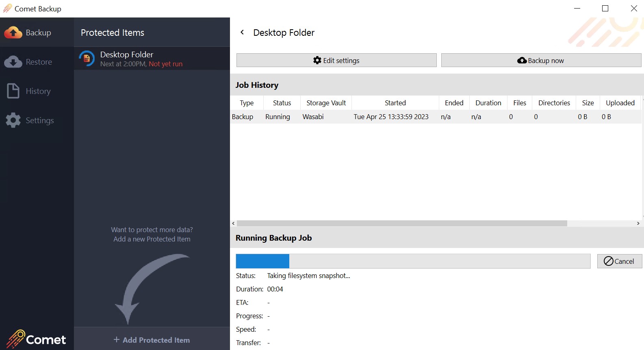Click the Edit settings button
The width and height of the screenshot is (644, 350).
pos(336,60)
